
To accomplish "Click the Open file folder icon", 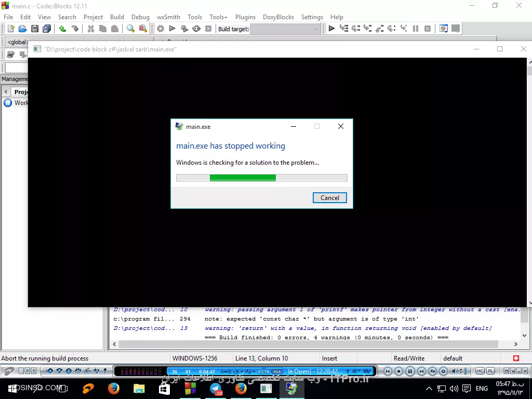I will click(x=23, y=29).
